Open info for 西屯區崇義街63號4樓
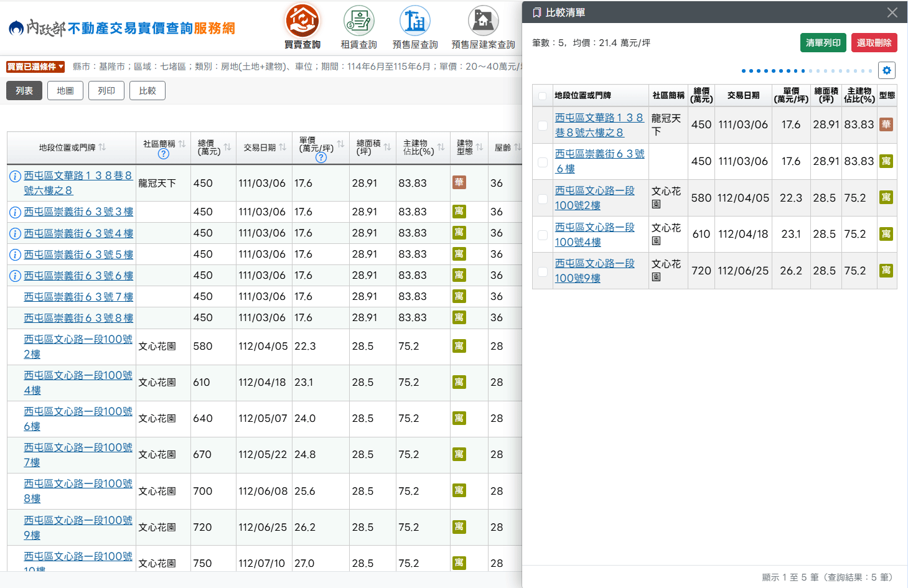This screenshot has width=908, height=588. pyautogui.click(x=15, y=233)
